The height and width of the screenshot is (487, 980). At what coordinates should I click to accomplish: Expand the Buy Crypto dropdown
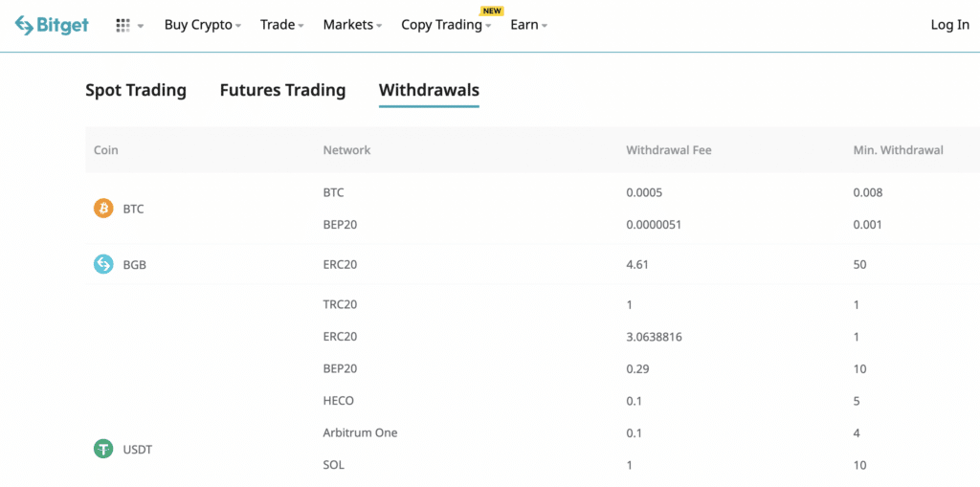[x=202, y=25]
